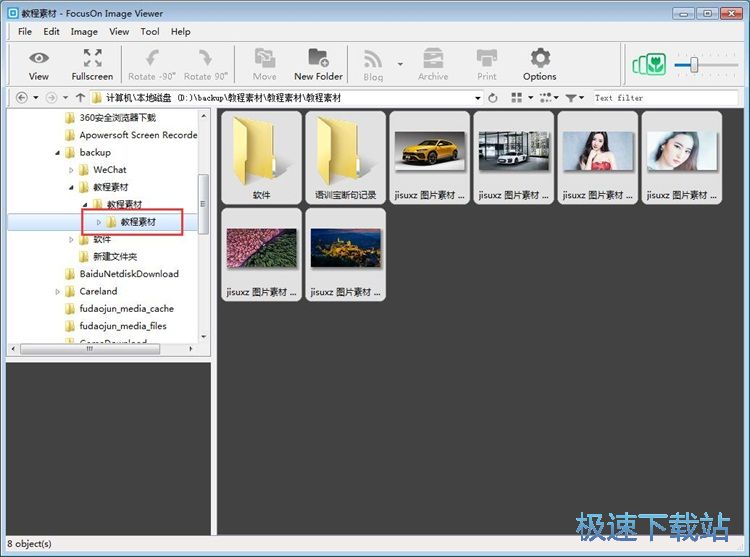Collapse the backup folder in tree
The image size is (750, 557).
pyautogui.click(x=57, y=153)
